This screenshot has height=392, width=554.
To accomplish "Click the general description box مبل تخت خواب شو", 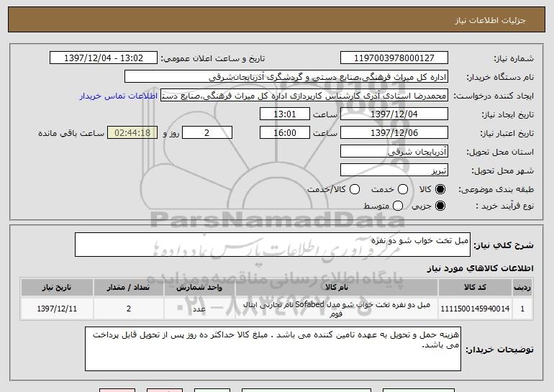I will pyautogui.click(x=273, y=245).
